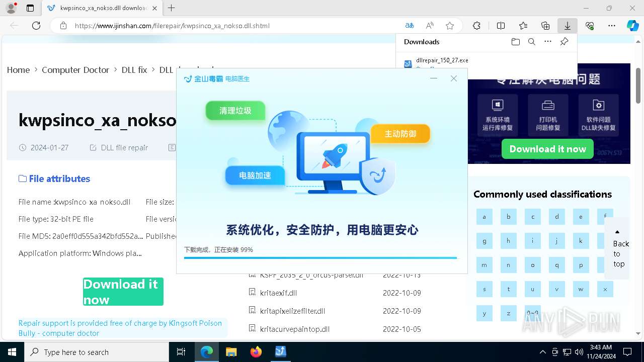Select classification letter m

coord(485,265)
